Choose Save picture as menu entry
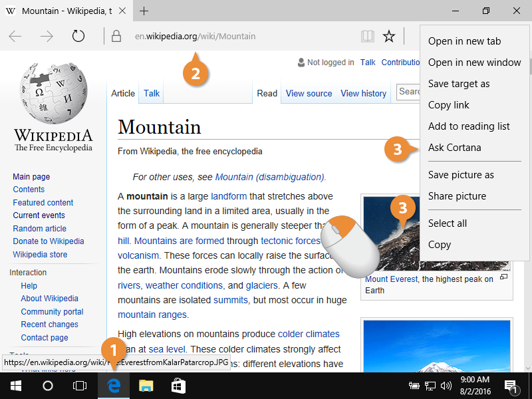 pos(461,175)
